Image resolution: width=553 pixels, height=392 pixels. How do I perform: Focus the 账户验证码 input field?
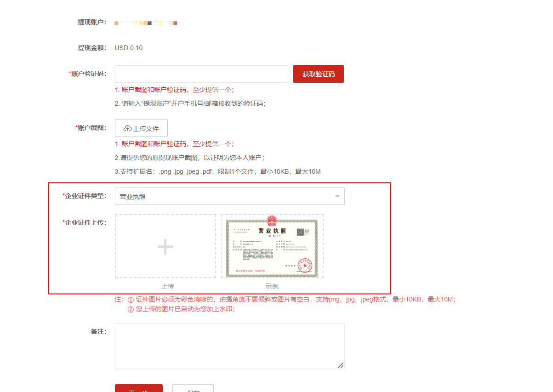(x=201, y=74)
